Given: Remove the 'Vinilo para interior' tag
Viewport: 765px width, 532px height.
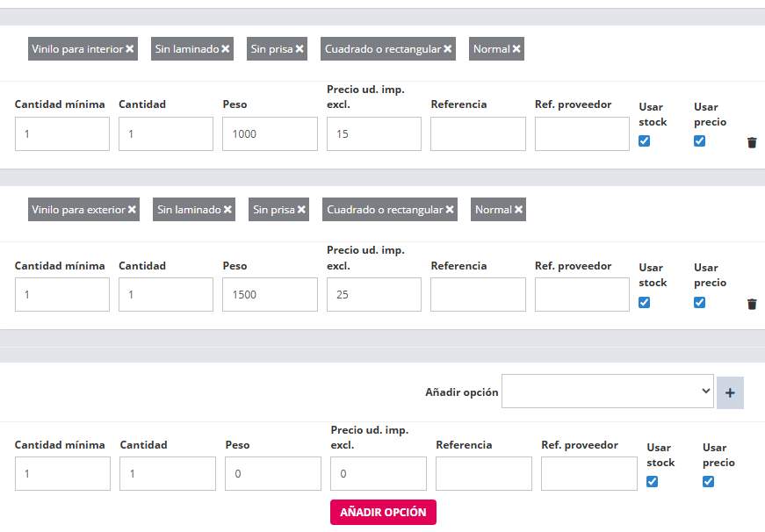Looking at the screenshot, I should 130,49.
